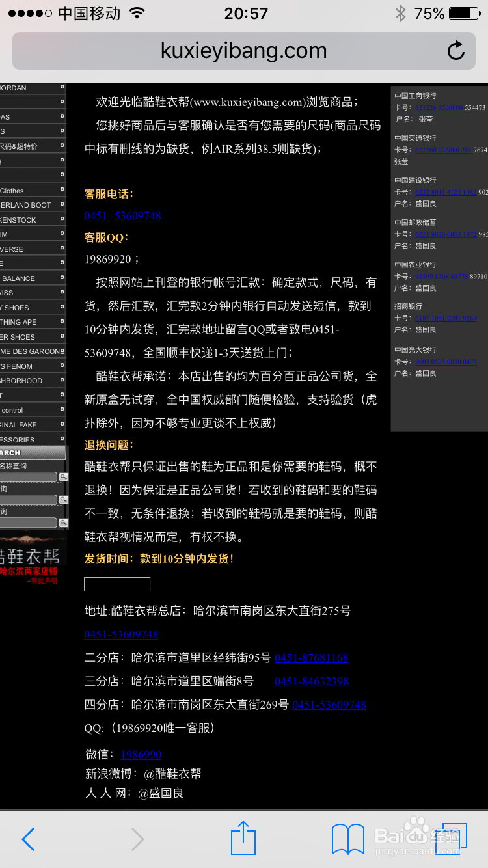Image resolution: width=488 pixels, height=868 pixels.
Task: Click the 中国工商银行 card number link
Action: point(439,108)
